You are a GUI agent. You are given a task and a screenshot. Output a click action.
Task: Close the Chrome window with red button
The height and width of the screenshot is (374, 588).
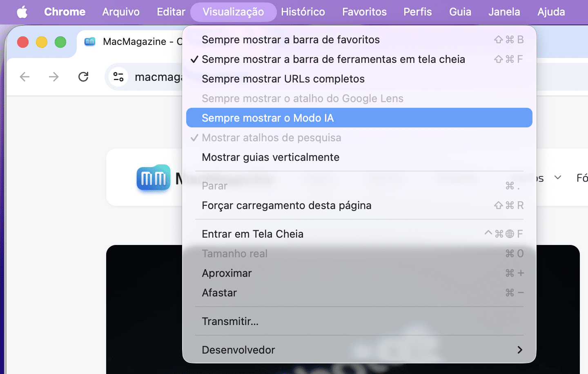[x=23, y=42]
